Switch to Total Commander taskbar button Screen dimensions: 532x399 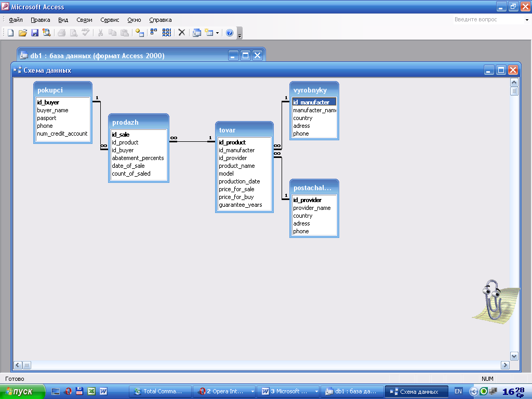(x=159, y=392)
